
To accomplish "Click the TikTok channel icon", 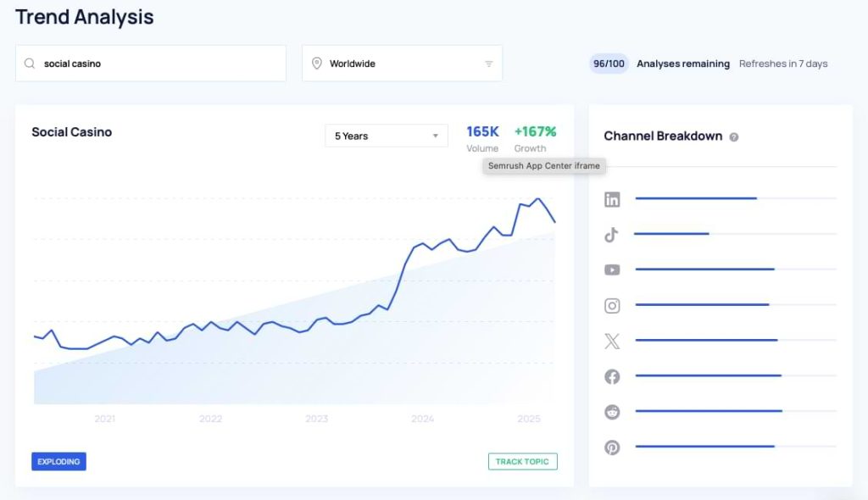I will (x=611, y=235).
